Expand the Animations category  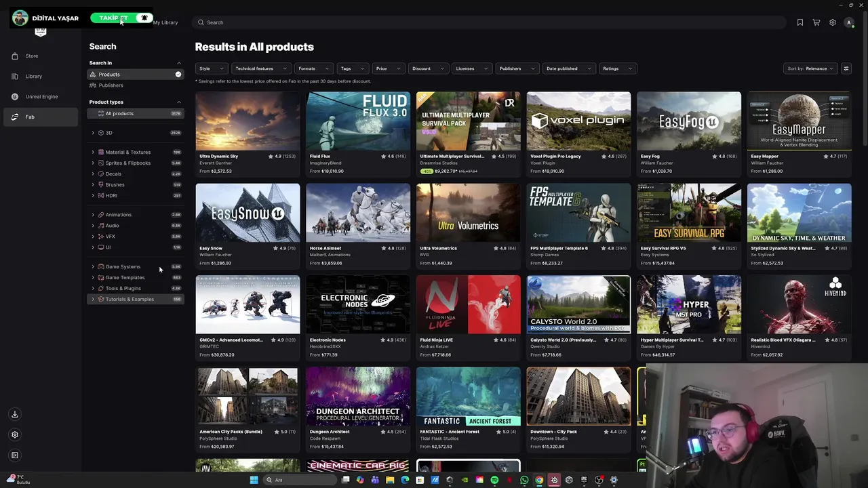[x=93, y=215]
